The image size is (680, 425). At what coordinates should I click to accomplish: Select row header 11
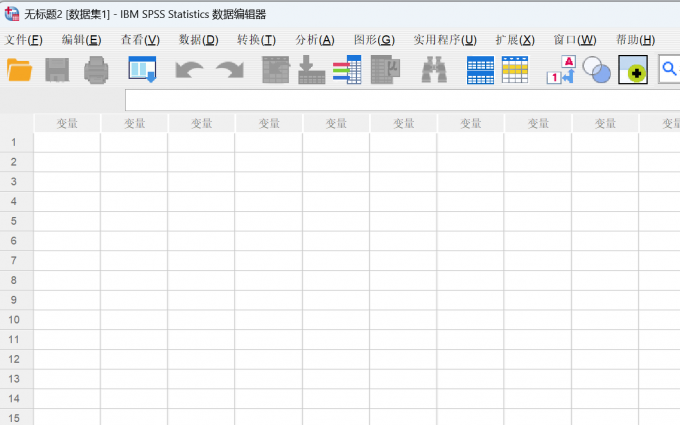coord(16,340)
